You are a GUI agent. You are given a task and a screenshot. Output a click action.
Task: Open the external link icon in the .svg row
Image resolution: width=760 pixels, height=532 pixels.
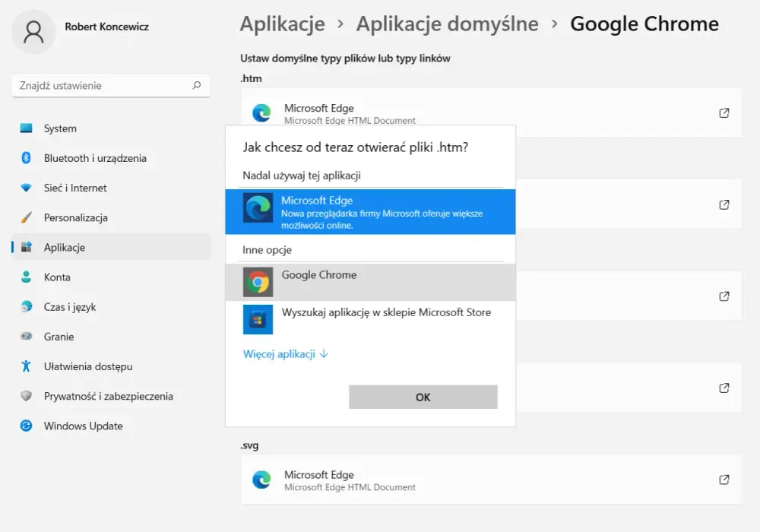click(x=724, y=480)
